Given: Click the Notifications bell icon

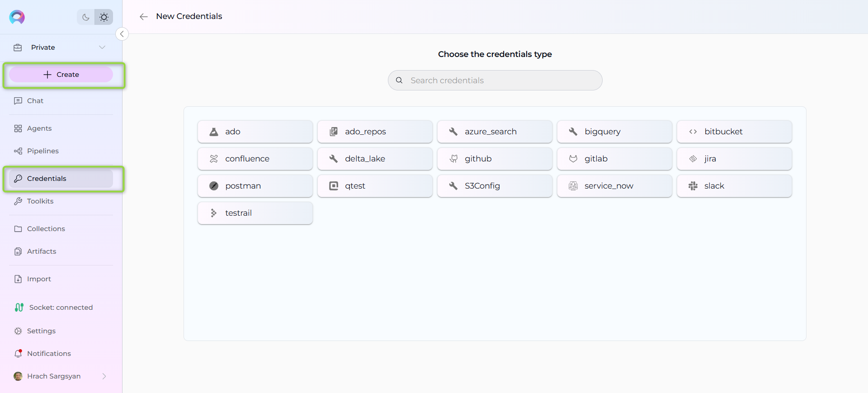Looking at the screenshot, I should click(18, 354).
